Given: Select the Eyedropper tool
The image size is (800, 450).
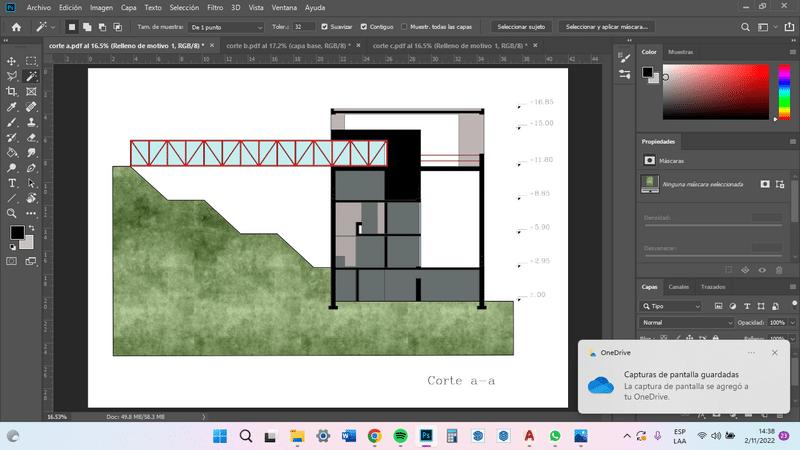Looking at the screenshot, I should [12, 106].
